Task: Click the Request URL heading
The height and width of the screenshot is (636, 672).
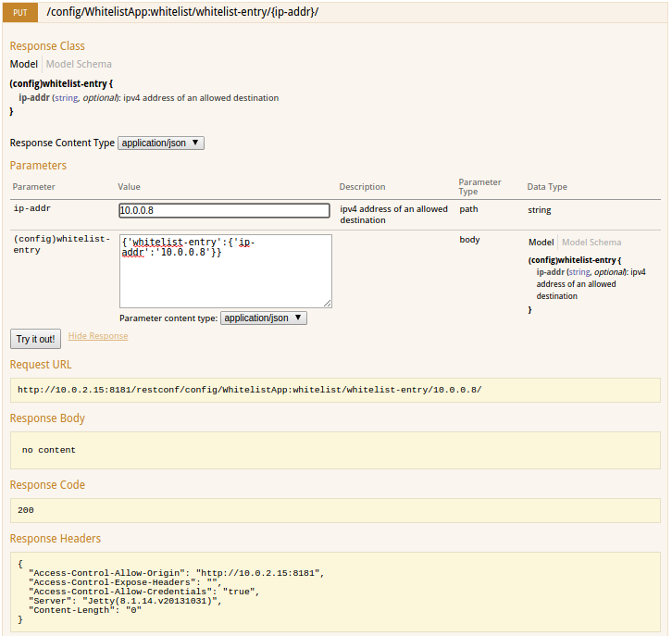Action: coord(41,365)
